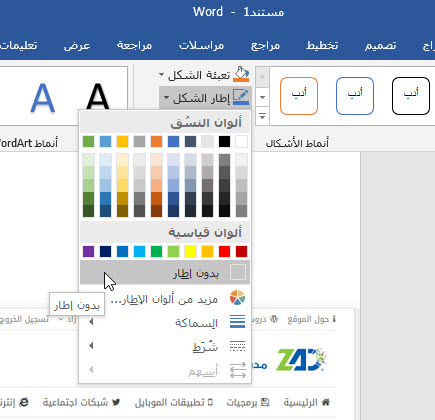The width and height of the screenshot is (435, 420).
Task: Pick the gray theme color swatch
Action: click(x=139, y=142)
